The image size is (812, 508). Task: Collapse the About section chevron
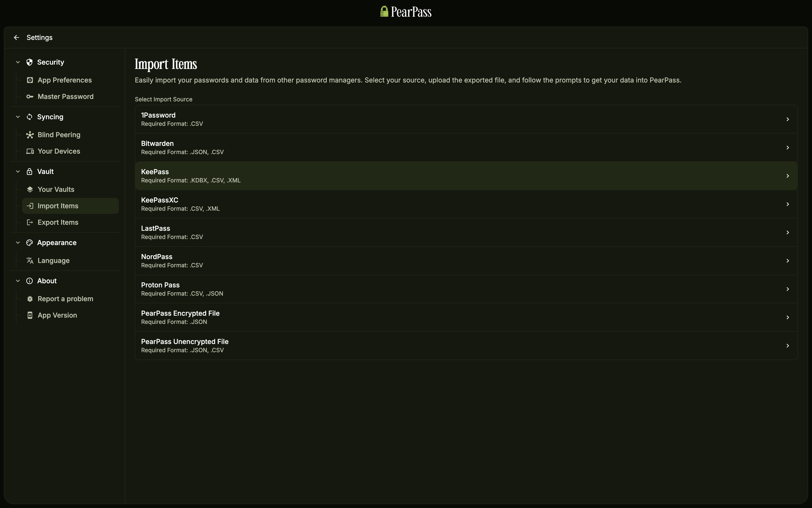point(18,281)
